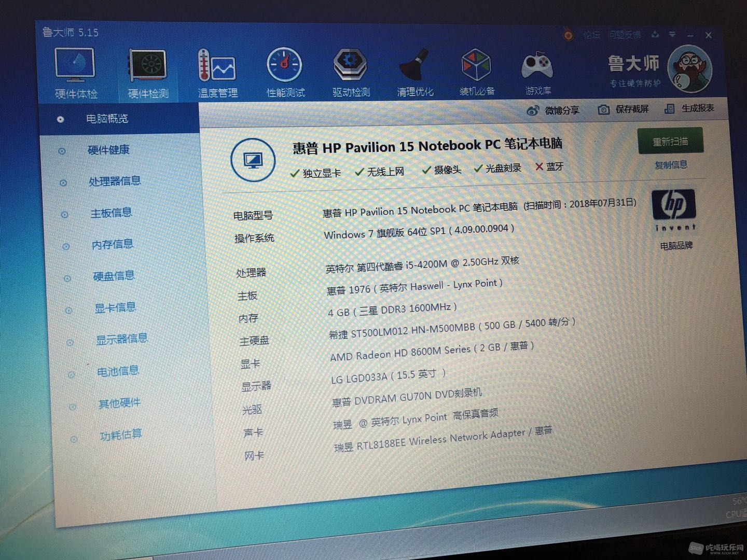Open 清理优化 cleanup broom icon

415,72
